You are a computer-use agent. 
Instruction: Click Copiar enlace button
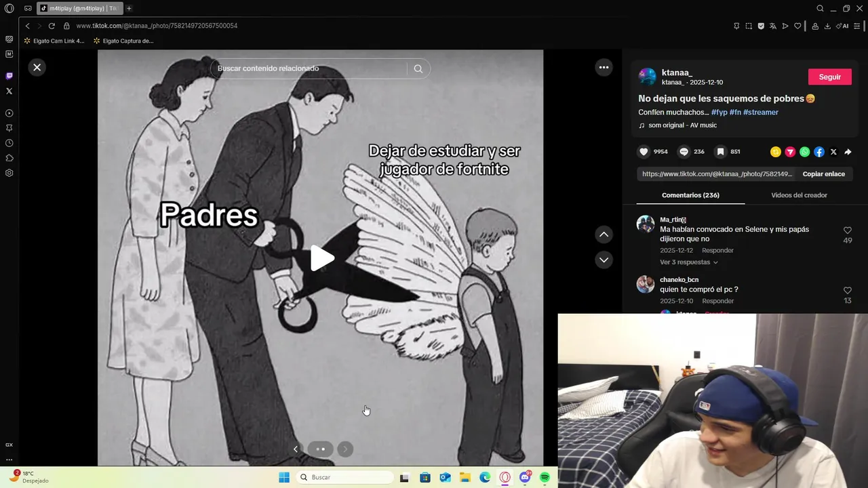coord(823,174)
